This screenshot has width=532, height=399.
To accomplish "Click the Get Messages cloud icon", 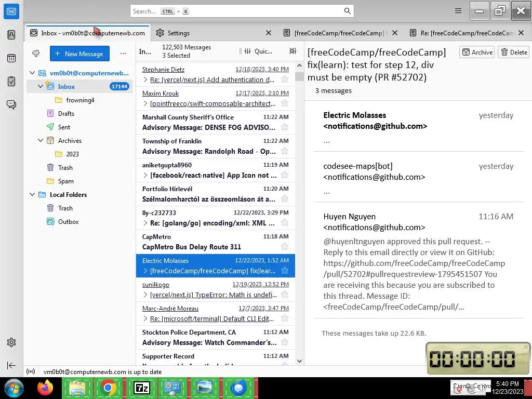I will (x=36, y=54).
